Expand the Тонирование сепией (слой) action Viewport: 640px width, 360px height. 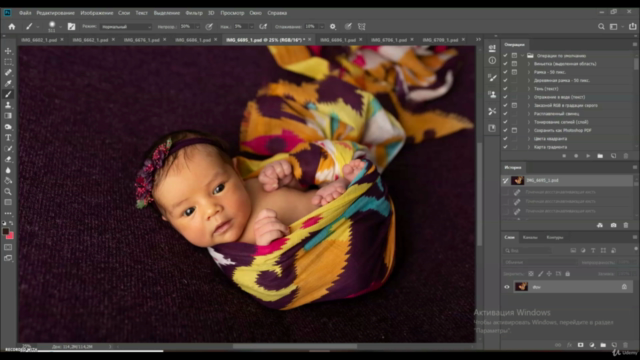pos(529,122)
